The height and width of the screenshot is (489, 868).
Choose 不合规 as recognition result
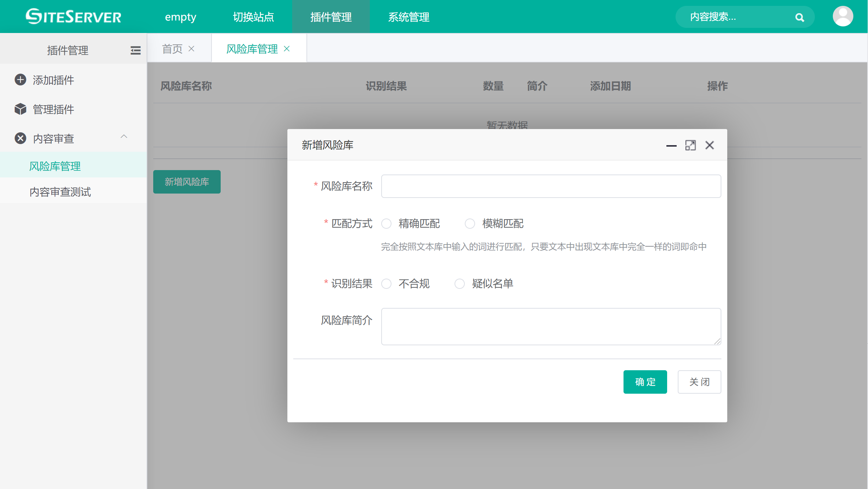[386, 284]
